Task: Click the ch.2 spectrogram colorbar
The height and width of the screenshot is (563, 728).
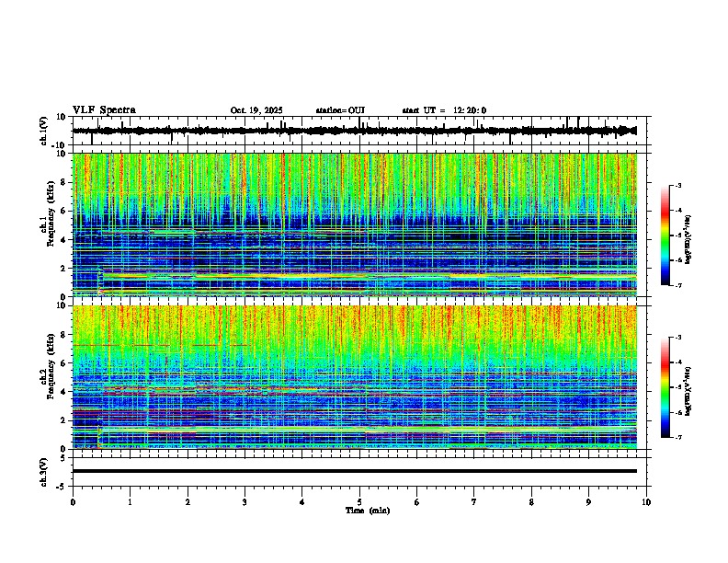Action: coord(665,387)
